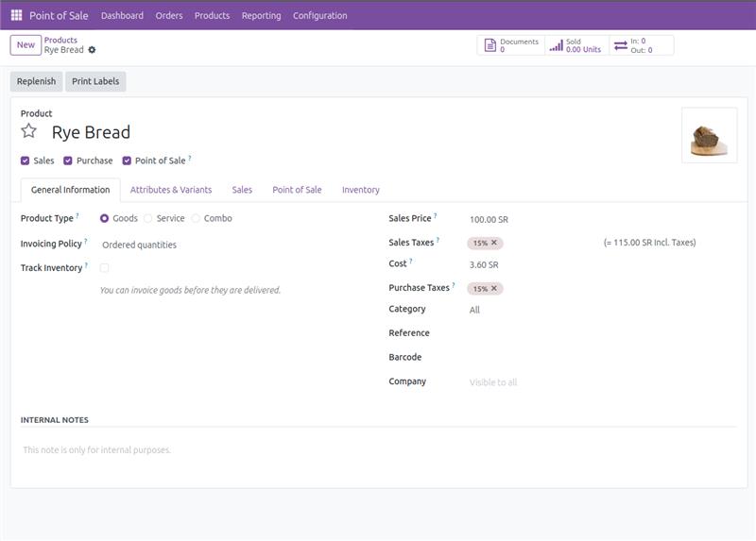Select Service product type
This screenshot has width=756, height=541.
(148, 218)
